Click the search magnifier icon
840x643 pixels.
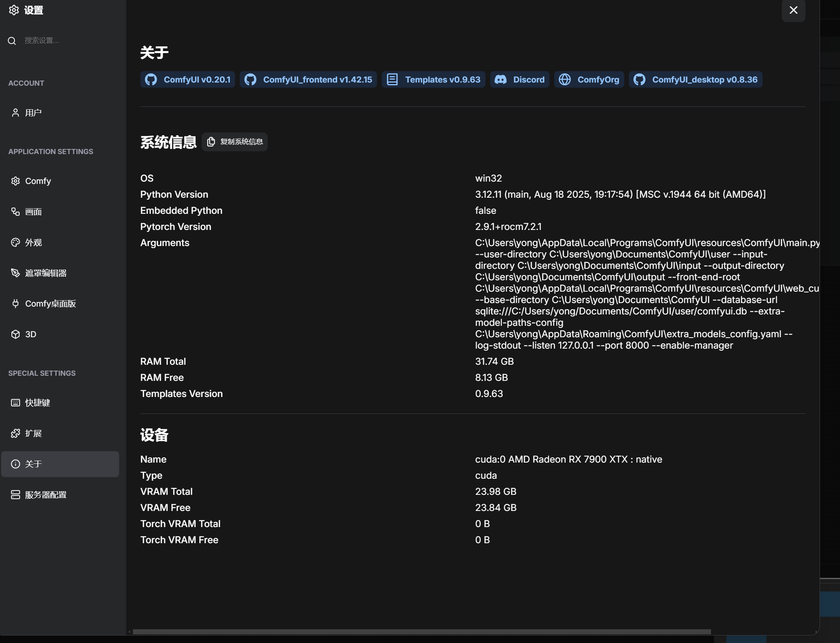pyautogui.click(x=12, y=41)
